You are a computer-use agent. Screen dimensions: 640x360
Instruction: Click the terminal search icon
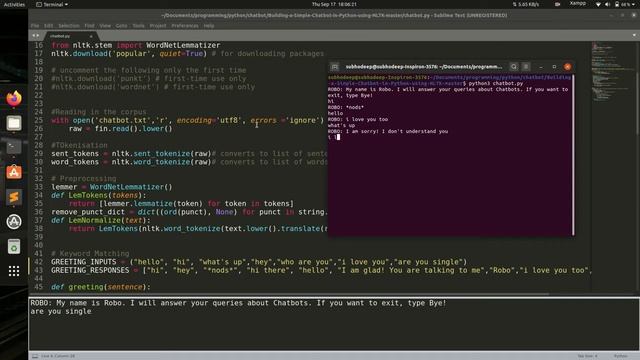pos(513,67)
